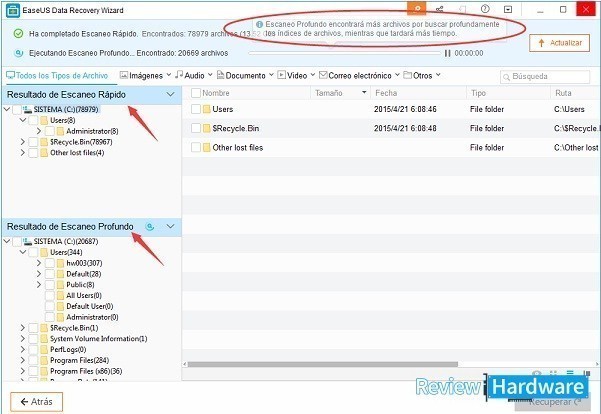
Task: Click the orange upgrade icon in title bar
Action: coord(416,8)
